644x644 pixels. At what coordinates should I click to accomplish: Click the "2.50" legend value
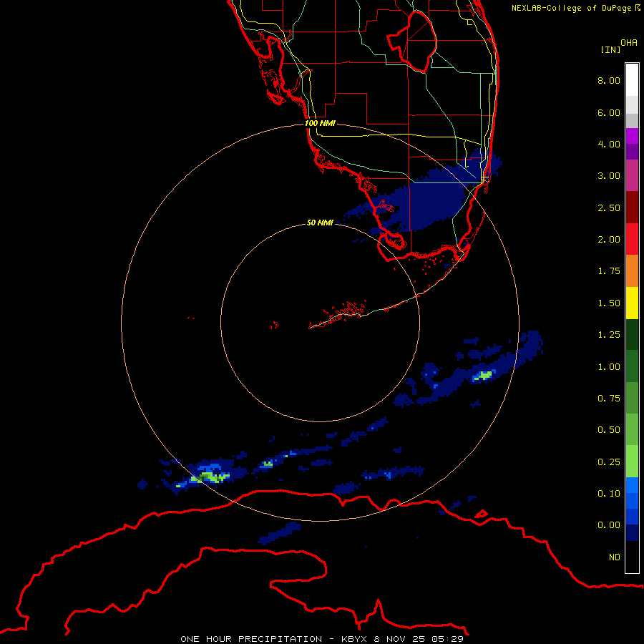point(609,208)
